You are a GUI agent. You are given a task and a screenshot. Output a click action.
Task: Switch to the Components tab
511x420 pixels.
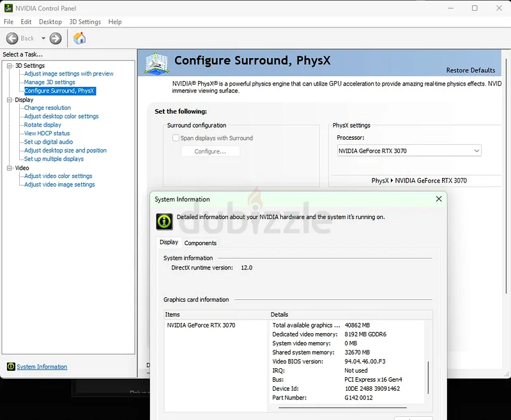pos(201,243)
